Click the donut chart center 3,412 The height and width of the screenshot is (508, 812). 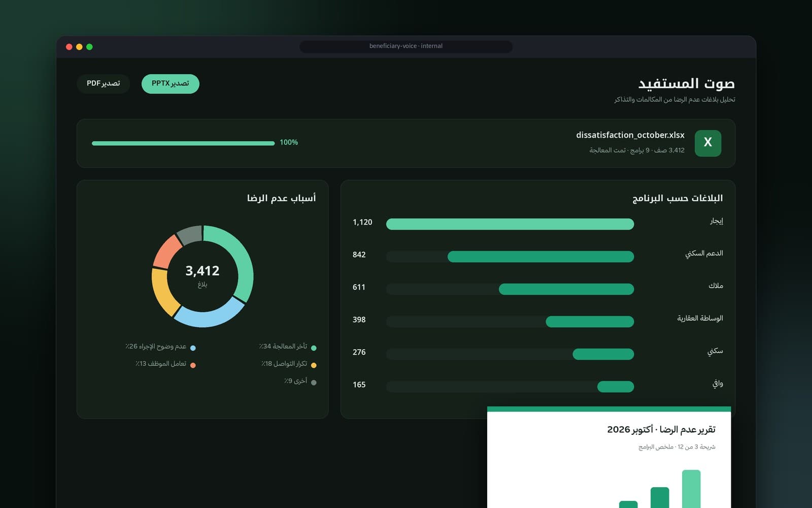click(x=202, y=271)
